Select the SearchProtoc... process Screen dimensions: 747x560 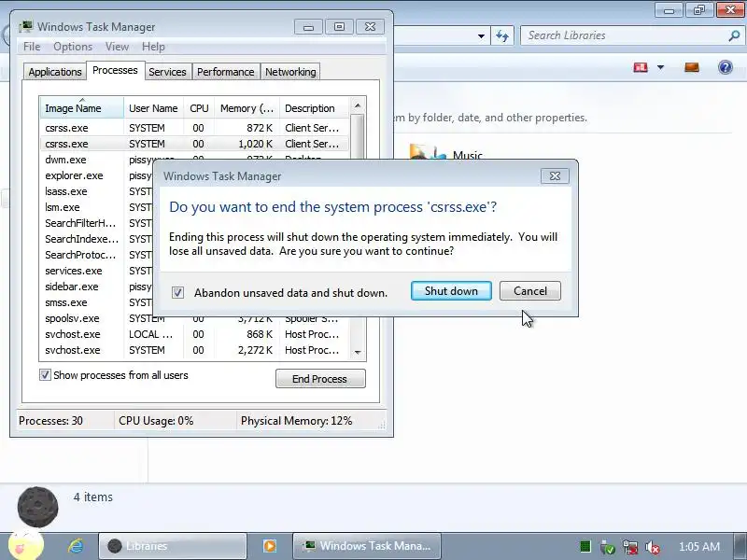tap(97, 255)
